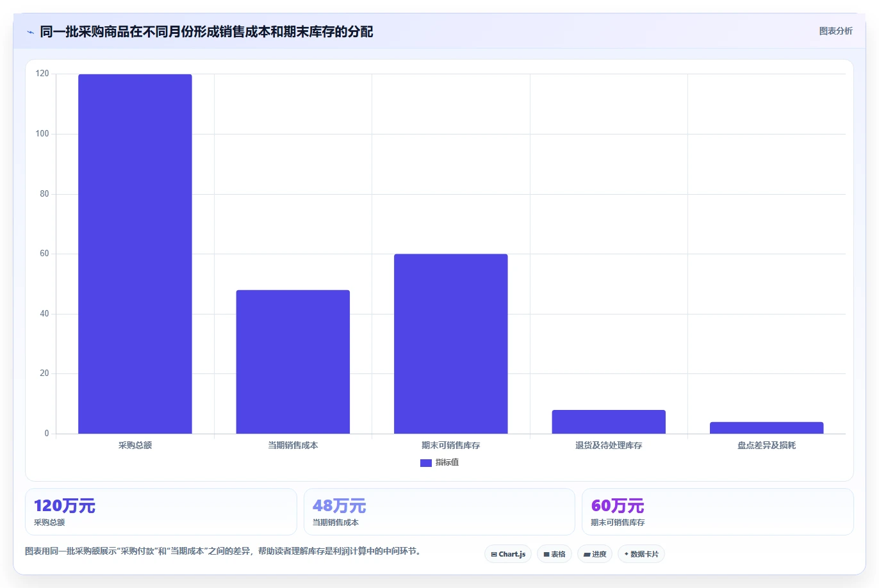Toggle the 指标值 legend entry
The width and height of the screenshot is (879, 588).
pos(439,462)
